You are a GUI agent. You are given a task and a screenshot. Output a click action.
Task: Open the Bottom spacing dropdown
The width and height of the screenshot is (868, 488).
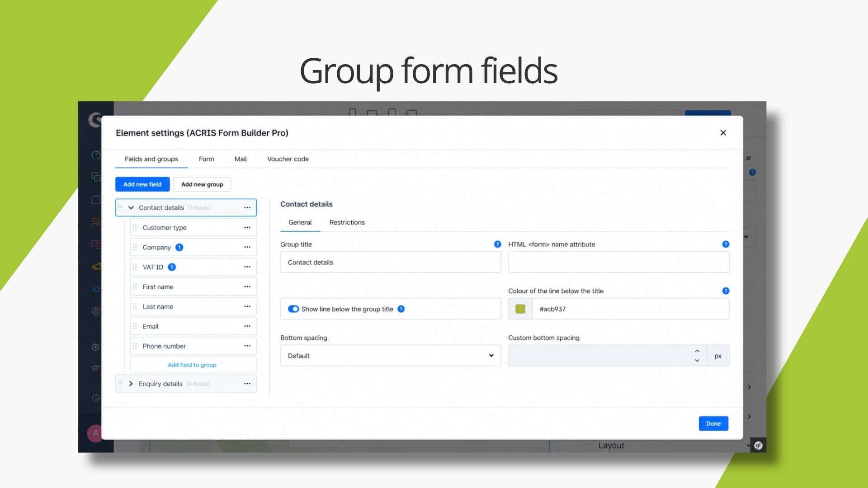click(391, 356)
